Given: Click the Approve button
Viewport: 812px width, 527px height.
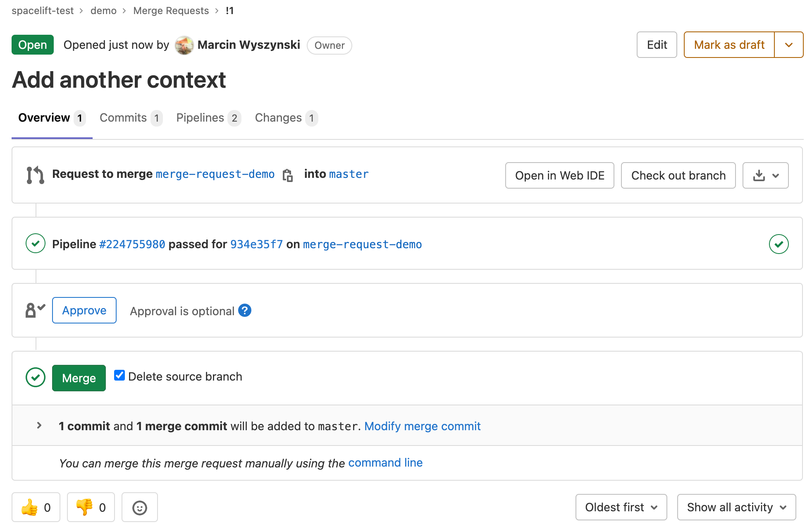Looking at the screenshot, I should (84, 310).
